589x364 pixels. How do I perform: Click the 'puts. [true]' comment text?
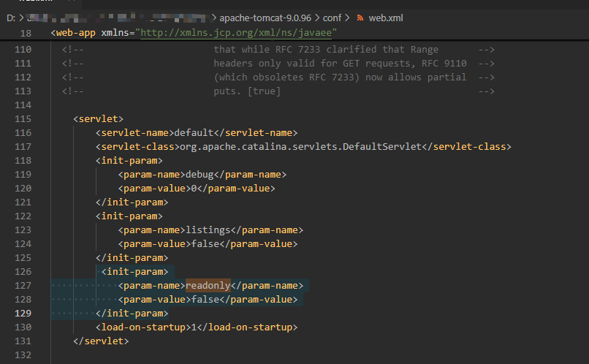click(x=247, y=91)
